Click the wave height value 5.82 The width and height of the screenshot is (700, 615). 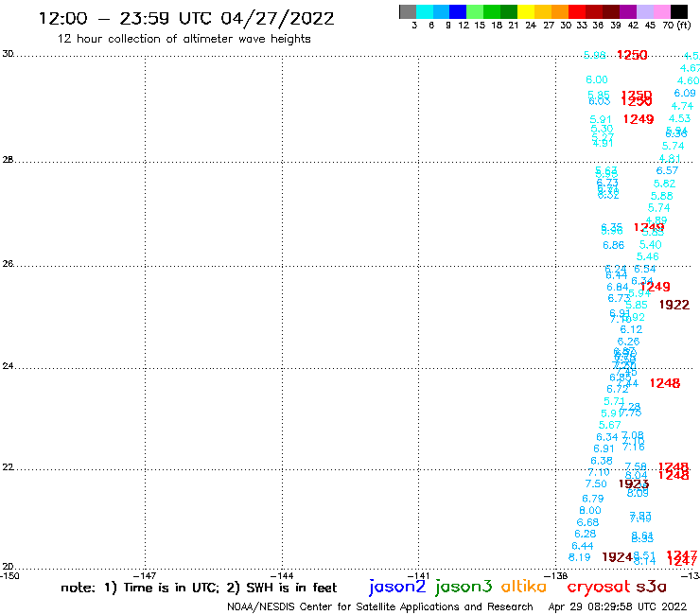click(664, 184)
